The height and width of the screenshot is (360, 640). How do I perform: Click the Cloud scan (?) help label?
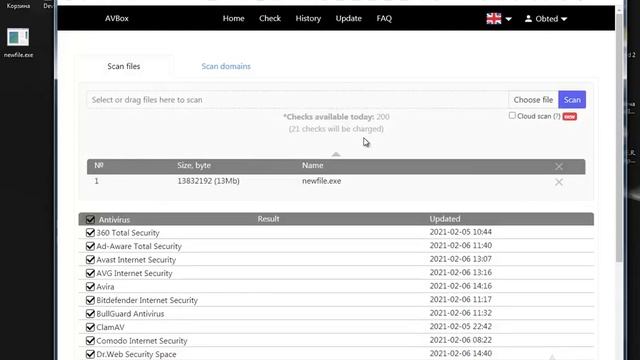pyautogui.click(x=538, y=116)
